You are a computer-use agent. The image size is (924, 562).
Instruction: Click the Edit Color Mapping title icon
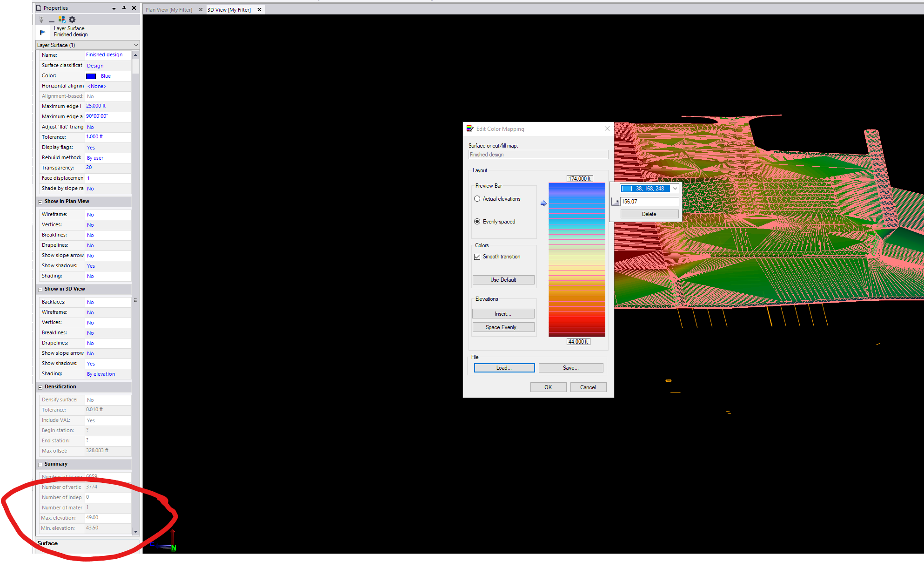(x=470, y=129)
